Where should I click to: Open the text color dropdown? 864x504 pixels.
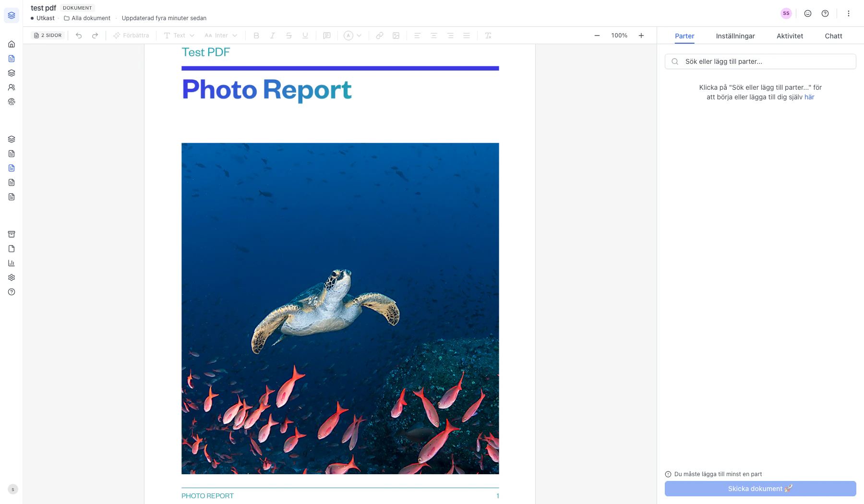click(353, 36)
